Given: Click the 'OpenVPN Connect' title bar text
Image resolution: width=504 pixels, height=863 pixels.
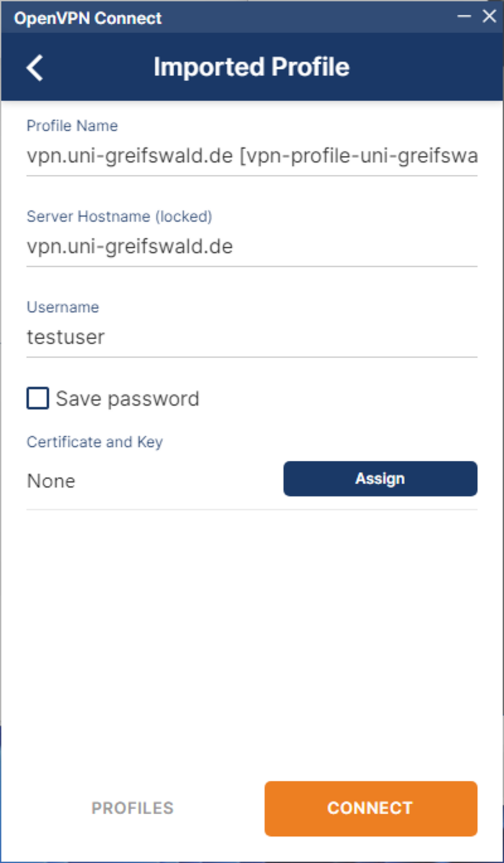Looking at the screenshot, I should click(x=88, y=18).
